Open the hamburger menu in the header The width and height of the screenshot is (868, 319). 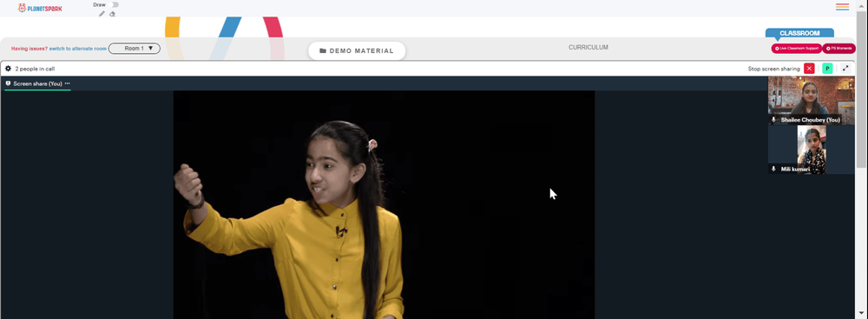842,7
